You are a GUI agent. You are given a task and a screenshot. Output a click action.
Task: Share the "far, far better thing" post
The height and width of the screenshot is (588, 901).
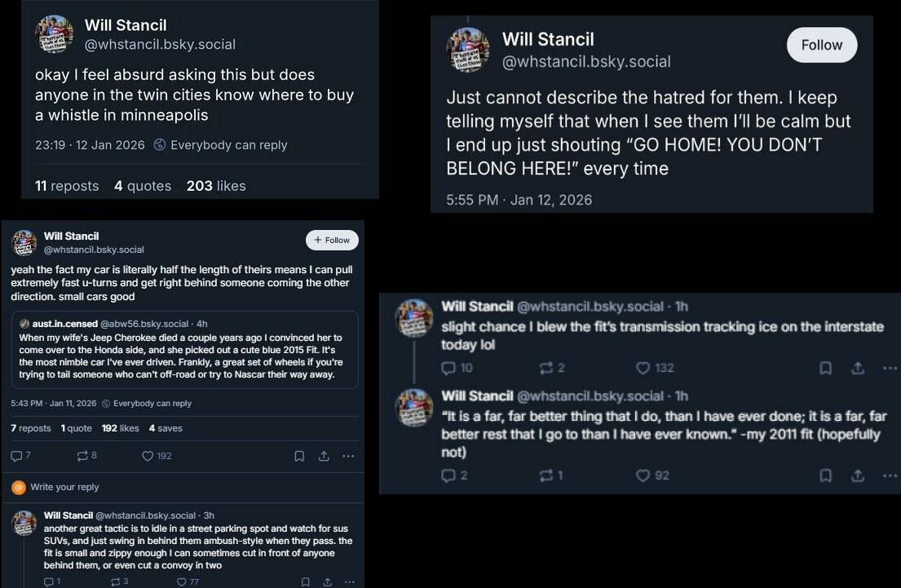[x=858, y=475]
